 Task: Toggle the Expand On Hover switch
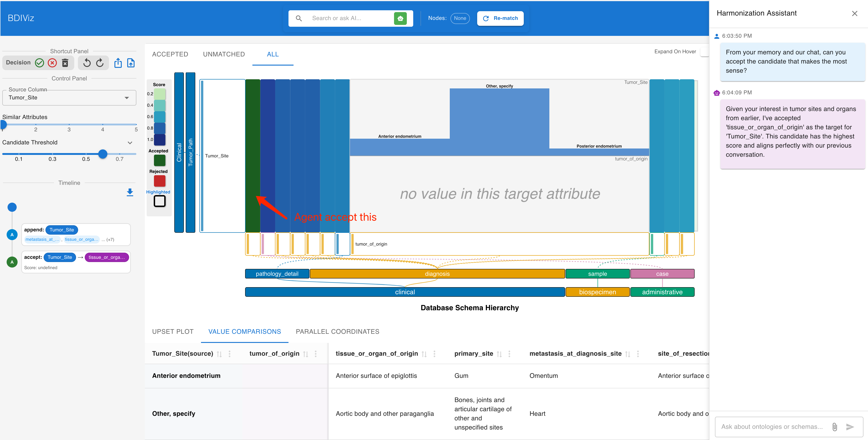(704, 52)
